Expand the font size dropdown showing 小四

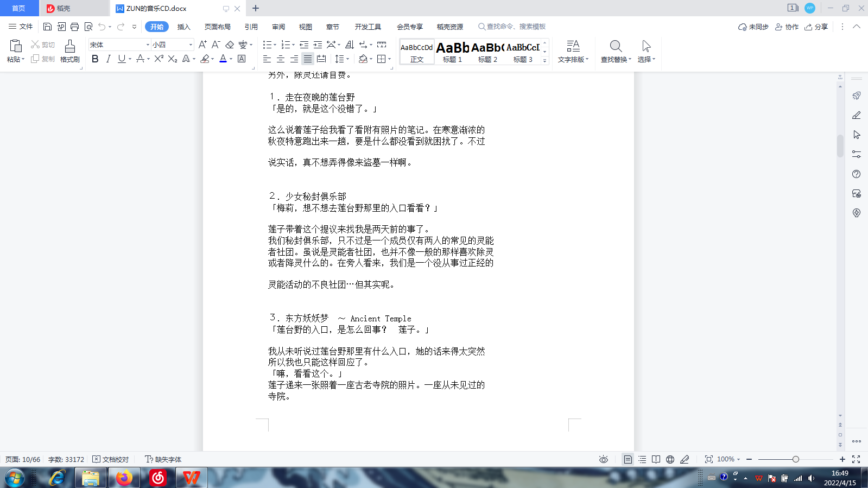pyautogui.click(x=191, y=45)
